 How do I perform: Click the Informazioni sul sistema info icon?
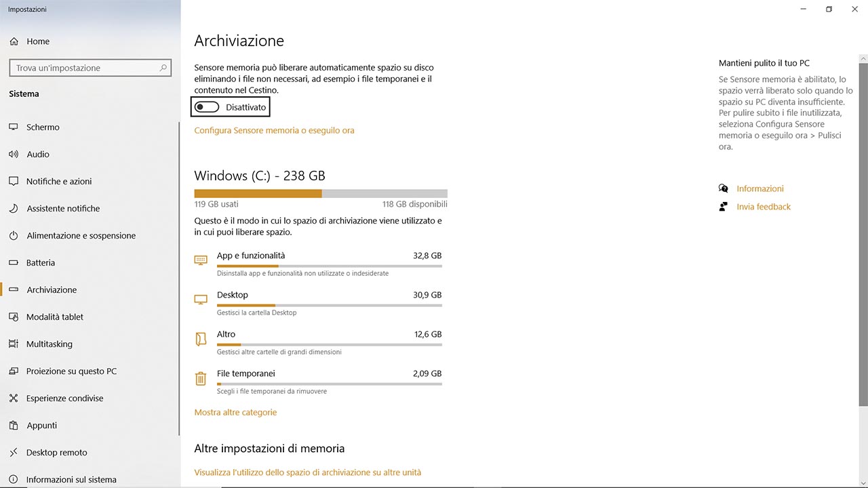click(x=14, y=479)
